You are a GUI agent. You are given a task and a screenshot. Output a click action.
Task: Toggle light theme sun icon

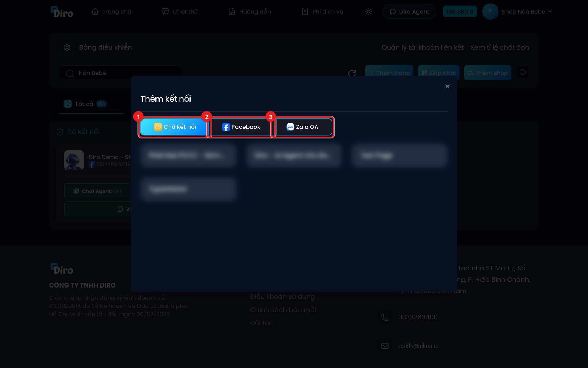coord(369,12)
